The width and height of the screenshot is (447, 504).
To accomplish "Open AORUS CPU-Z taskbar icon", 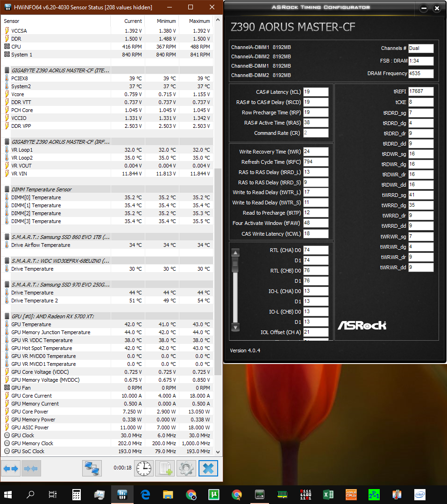I will pos(351,494).
